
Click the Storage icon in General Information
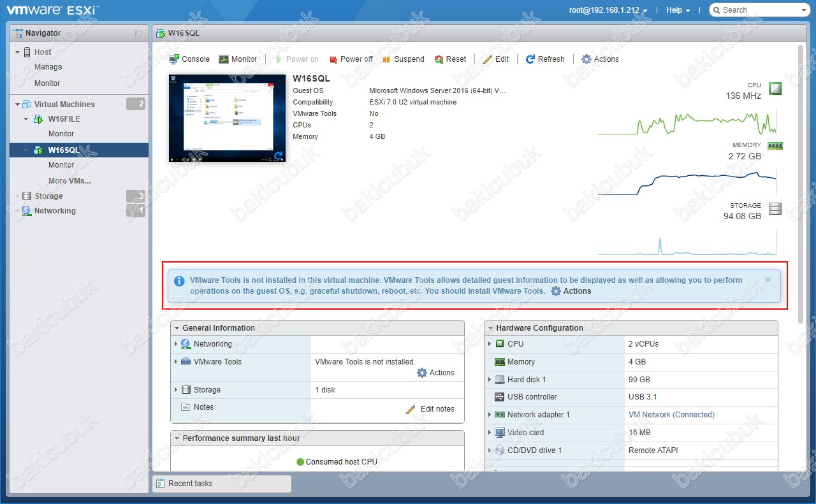(x=186, y=390)
